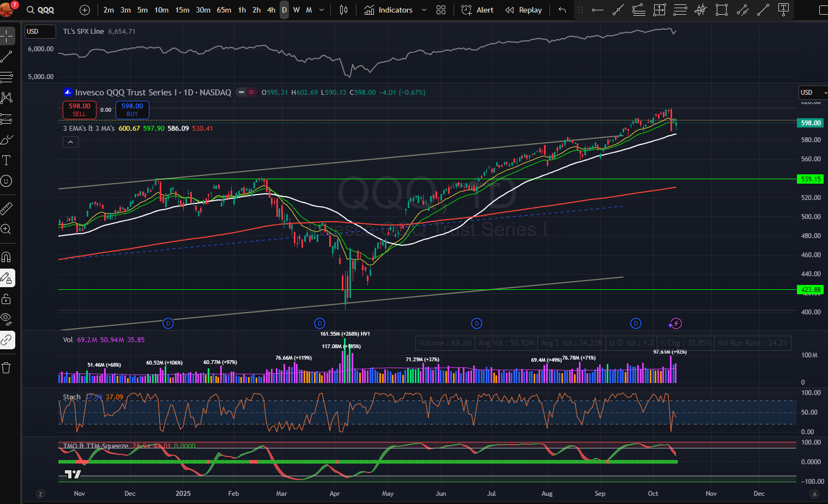Viewport: 828px width, 504px height.
Task: Click the 423.88 green price label
Action: tap(811, 290)
